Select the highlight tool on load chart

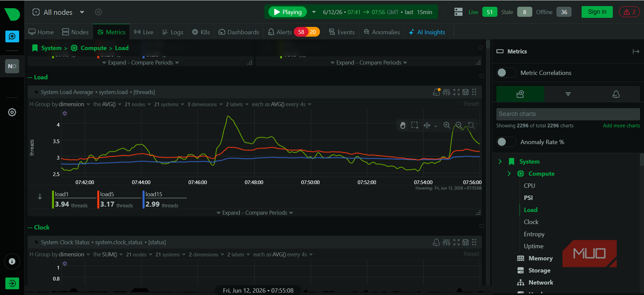point(427,125)
